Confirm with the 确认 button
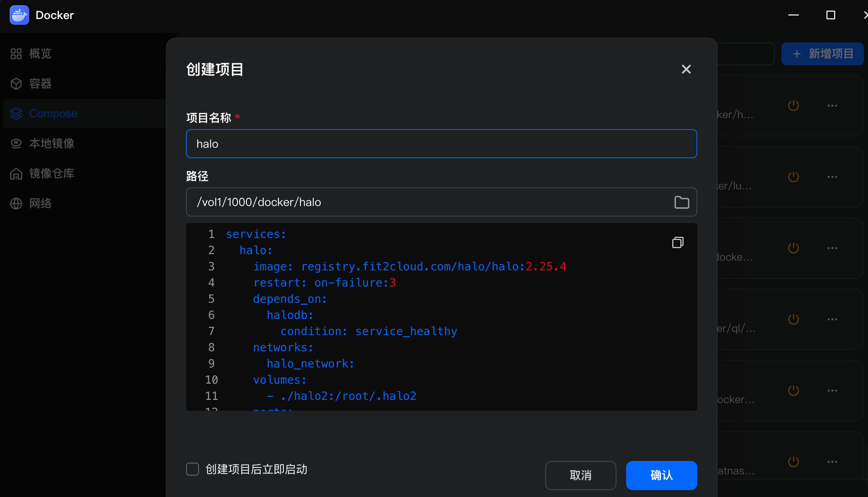Screen dimensions: 868x497 tap(661, 475)
